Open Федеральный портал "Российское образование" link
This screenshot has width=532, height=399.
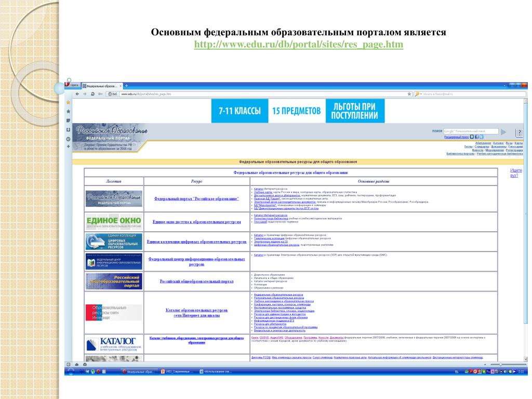point(196,199)
